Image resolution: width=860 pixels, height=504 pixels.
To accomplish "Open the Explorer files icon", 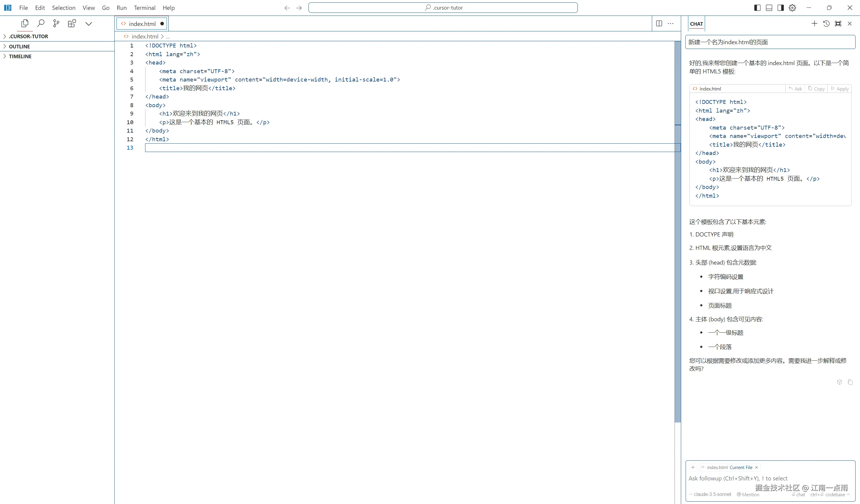I will (24, 23).
